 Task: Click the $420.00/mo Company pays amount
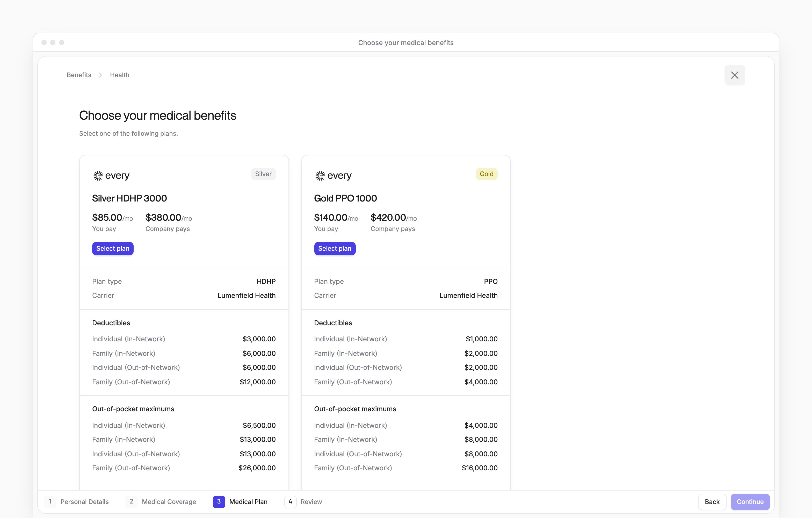point(394,218)
